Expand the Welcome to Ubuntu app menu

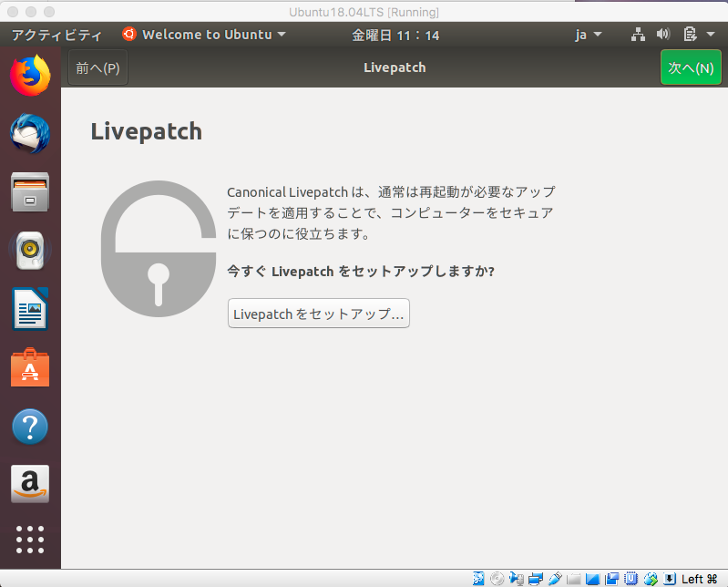tap(204, 35)
